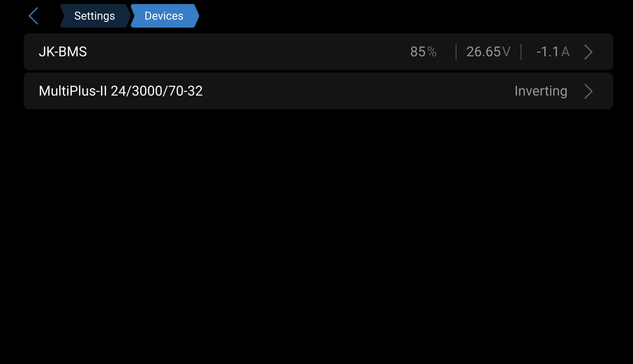The image size is (633, 364).
Task: Click the JK-BMS 85% state of charge
Action: (x=423, y=52)
